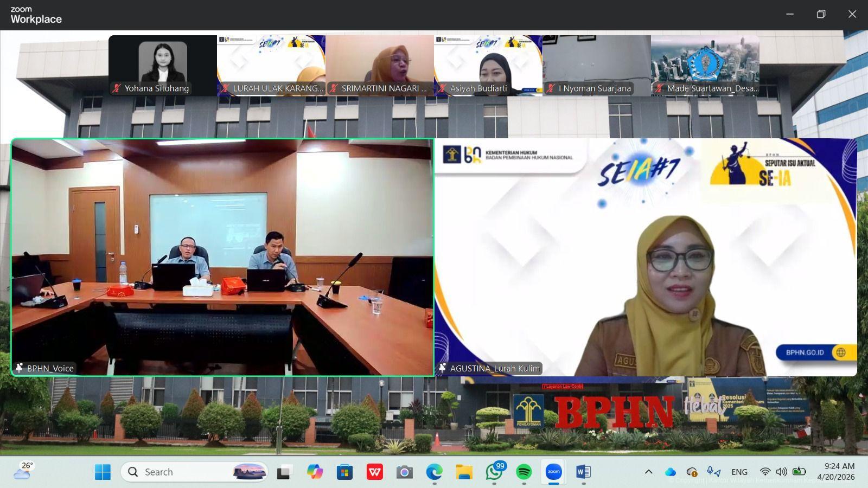The width and height of the screenshot is (868, 488).
Task: Open the ENG language switcher
Action: click(739, 472)
